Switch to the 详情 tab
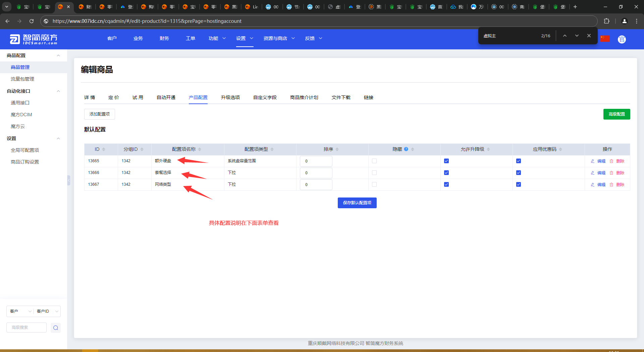The image size is (644, 352). tap(90, 97)
